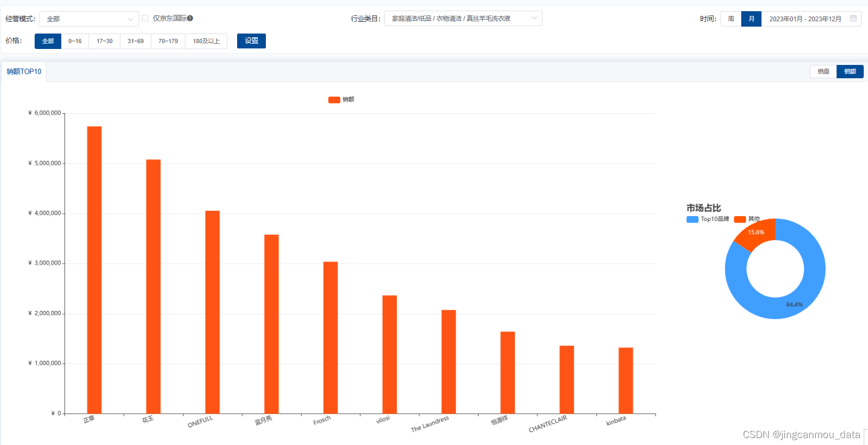
Task: Click the calendar icon in date picker
Action: 853,18
